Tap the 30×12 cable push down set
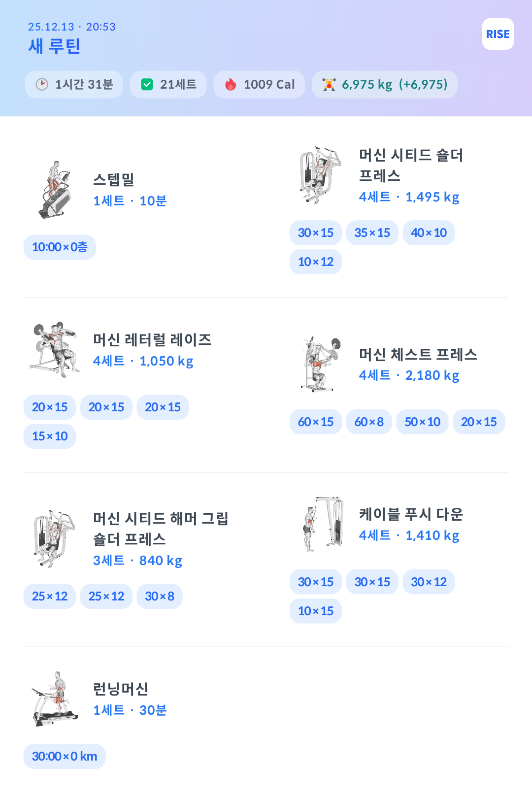The image size is (532, 797). pos(429,582)
